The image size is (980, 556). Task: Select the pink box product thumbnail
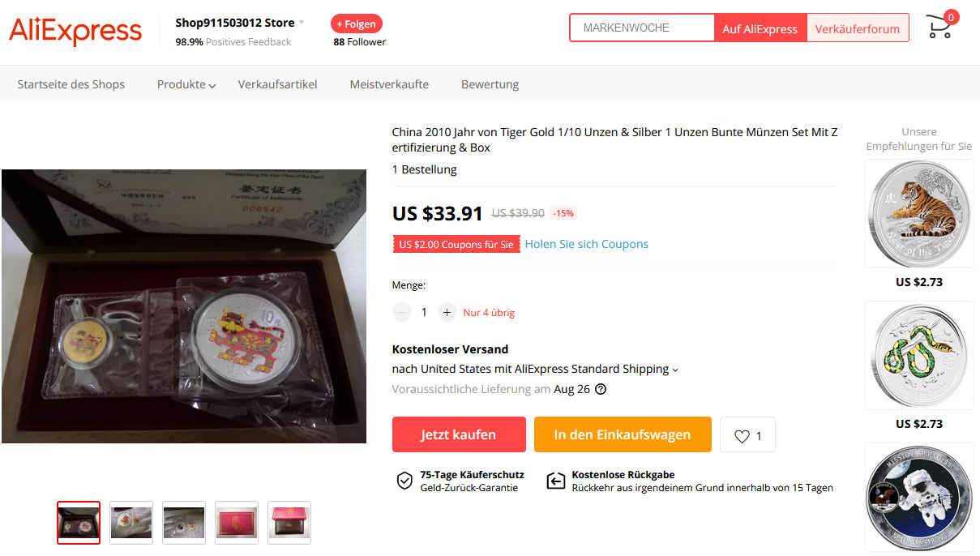coord(237,523)
